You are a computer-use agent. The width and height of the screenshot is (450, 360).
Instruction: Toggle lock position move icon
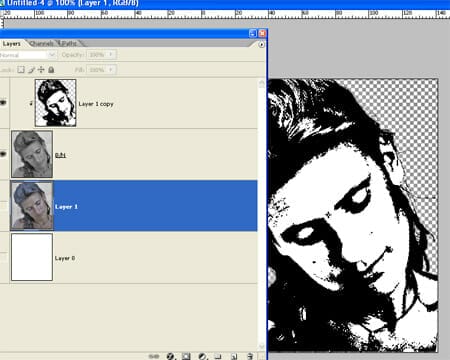41,70
